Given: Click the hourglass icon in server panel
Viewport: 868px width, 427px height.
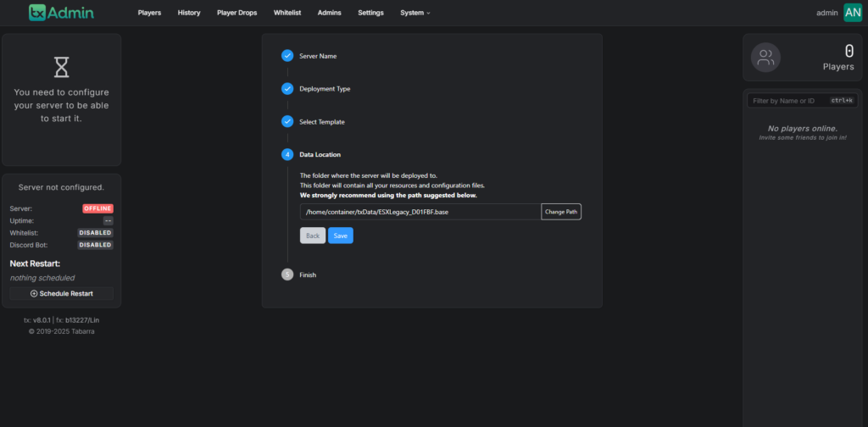Looking at the screenshot, I should coord(61,67).
